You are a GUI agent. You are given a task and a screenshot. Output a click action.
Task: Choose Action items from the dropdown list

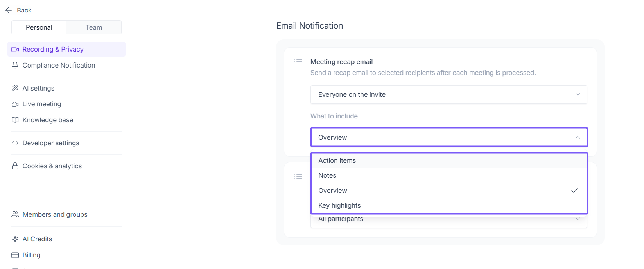[337, 160]
